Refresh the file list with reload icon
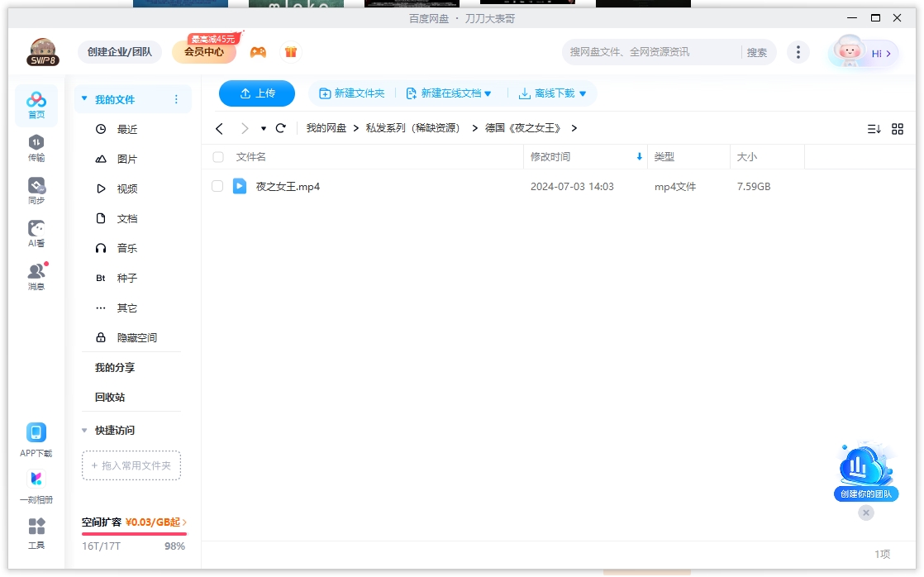924x577 pixels. (280, 128)
